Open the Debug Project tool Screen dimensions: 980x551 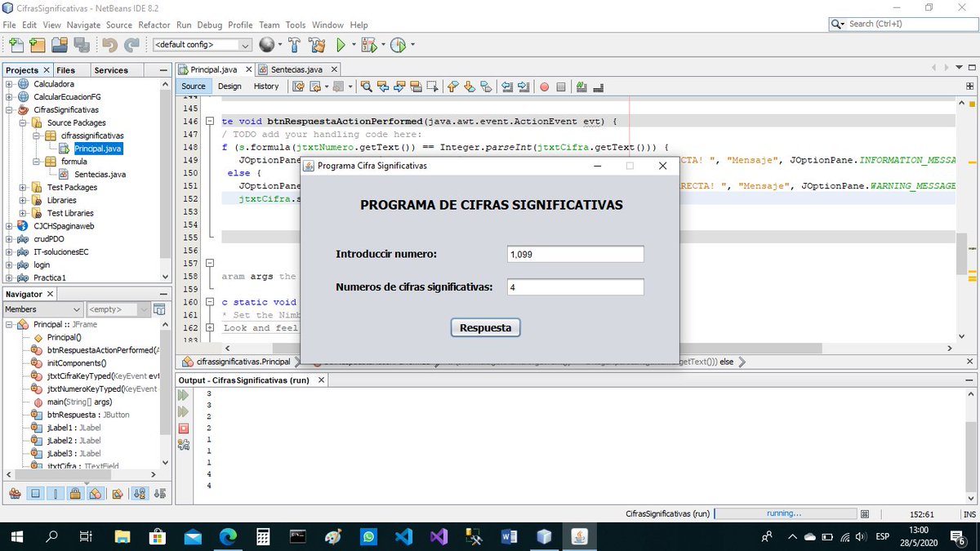(x=369, y=45)
